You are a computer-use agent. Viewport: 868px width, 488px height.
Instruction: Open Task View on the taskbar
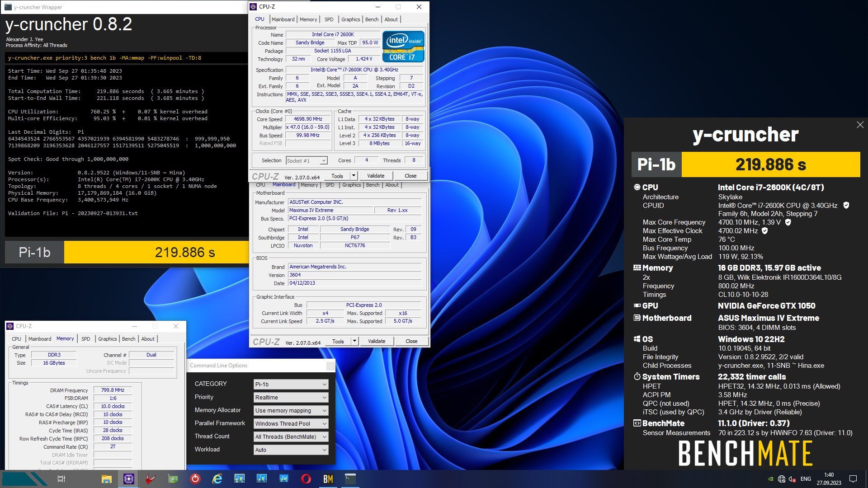click(61, 479)
